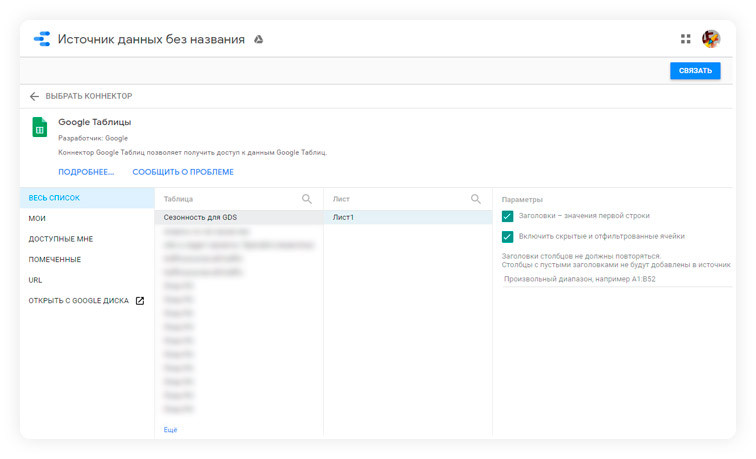756x459 pixels.
Task: Click the 'Таблица' column header
Action: point(178,199)
